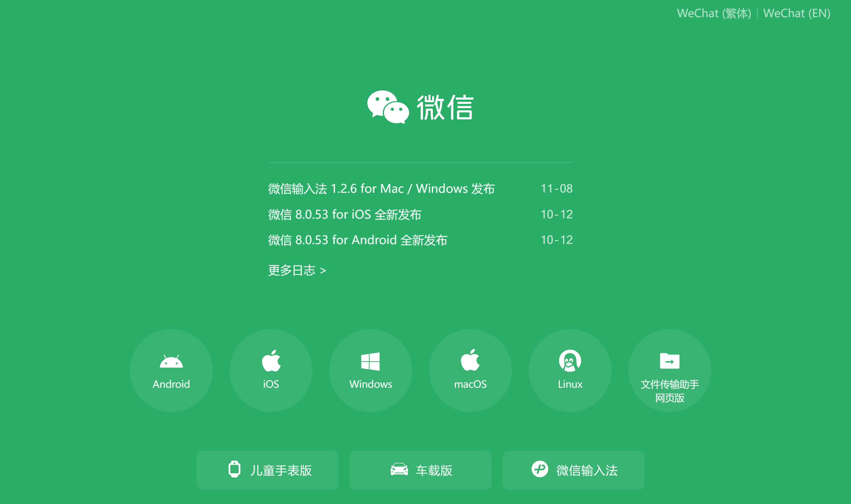The width and height of the screenshot is (851, 504).
Task: Open 微信 8.0.53 for Android announcement
Action: (358, 240)
